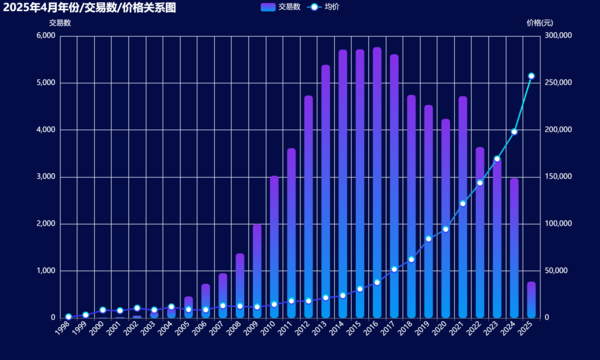Click the 2008 transaction bar
The width and height of the screenshot is (600, 360).
(240, 285)
